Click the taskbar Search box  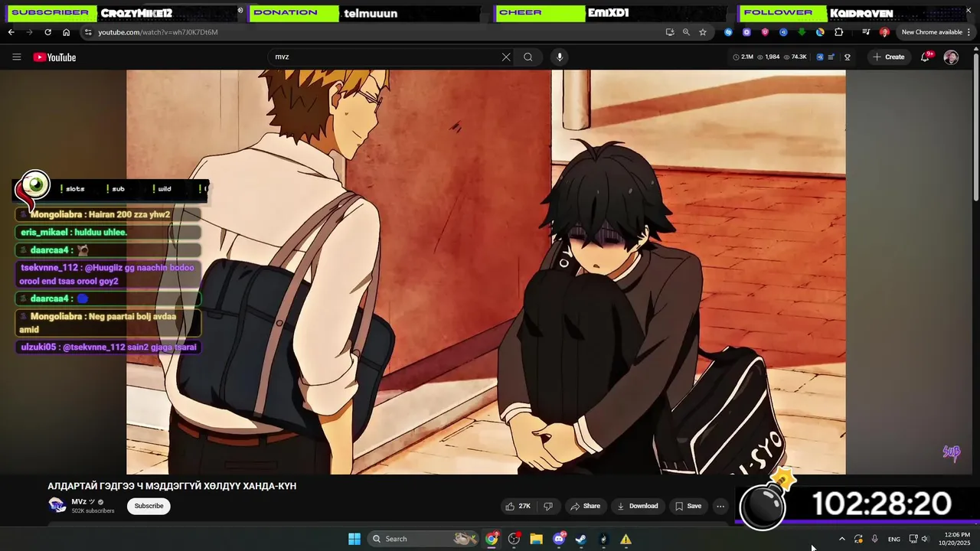(423, 539)
